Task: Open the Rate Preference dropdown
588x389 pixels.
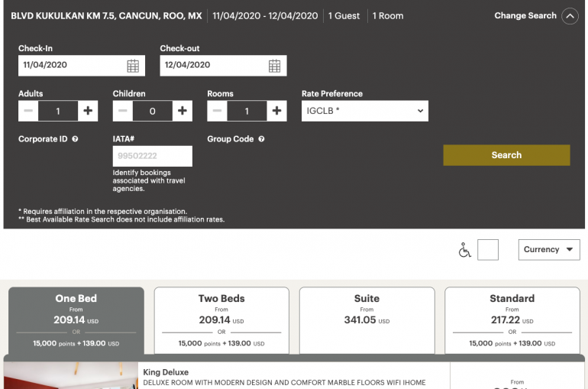Action: click(x=364, y=111)
